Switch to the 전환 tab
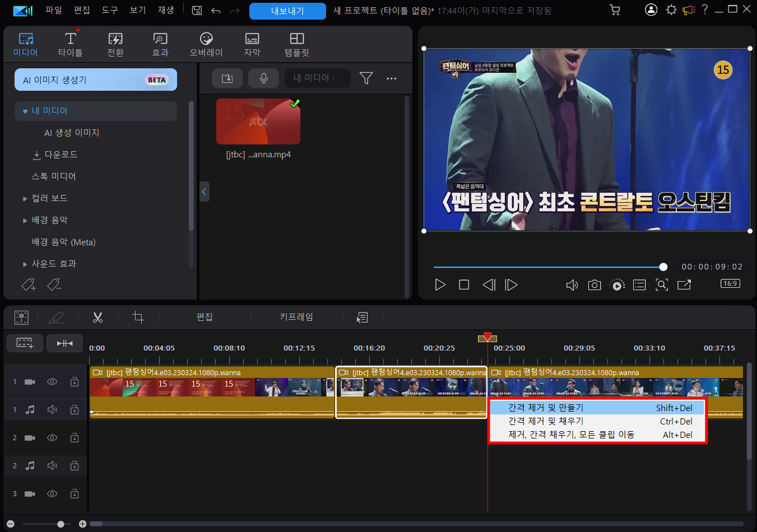Image resolution: width=757 pixels, height=532 pixels. click(x=115, y=45)
